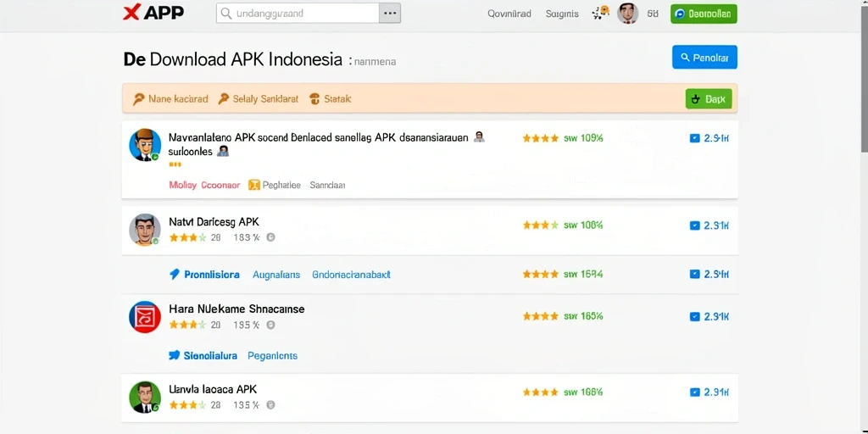Click the '66' counter in header
The width and height of the screenshot is (868, 434).
tap(653, 14)
